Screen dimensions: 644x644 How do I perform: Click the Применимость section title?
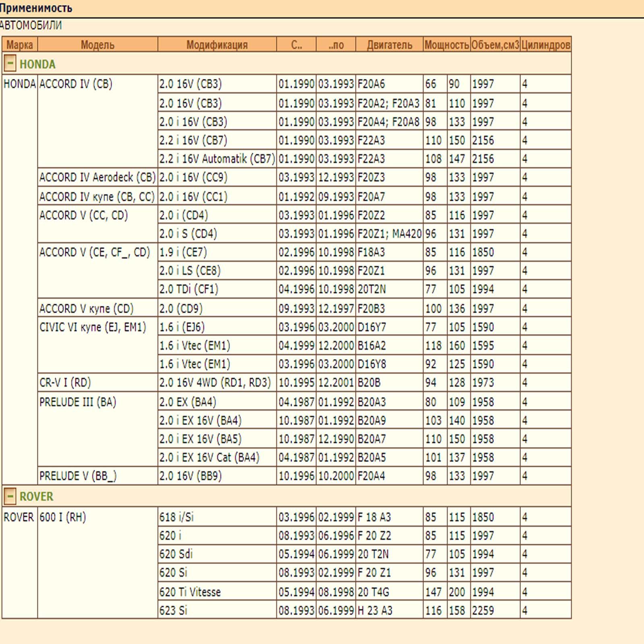pyautogui.click(x=36, y=8)
